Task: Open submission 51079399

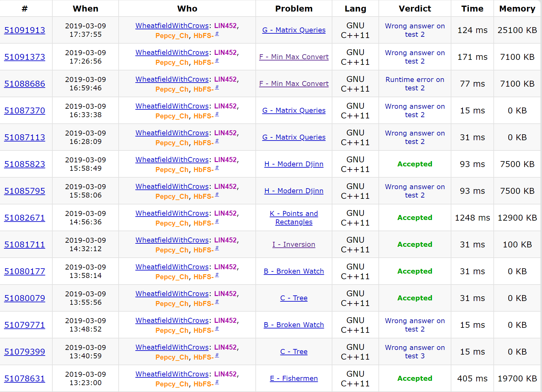Action: [x=25, y=352]
